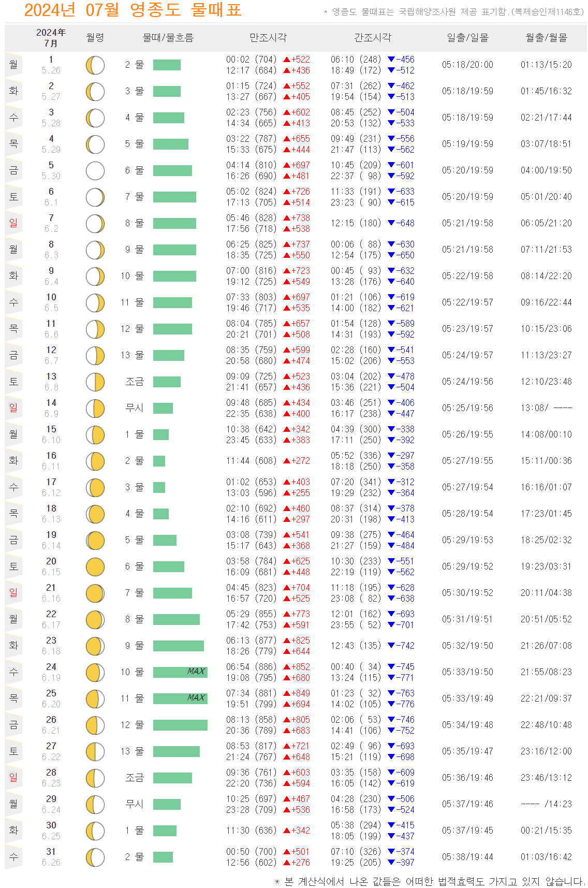Viewport: 588px width, 888px height.
Task: Click the full moon icon for July 20
Action: (95, 567)
